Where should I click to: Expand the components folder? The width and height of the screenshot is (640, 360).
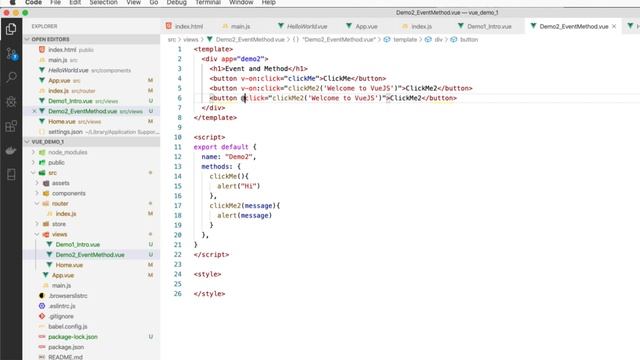pyautogui.click(x=37, y=193)
